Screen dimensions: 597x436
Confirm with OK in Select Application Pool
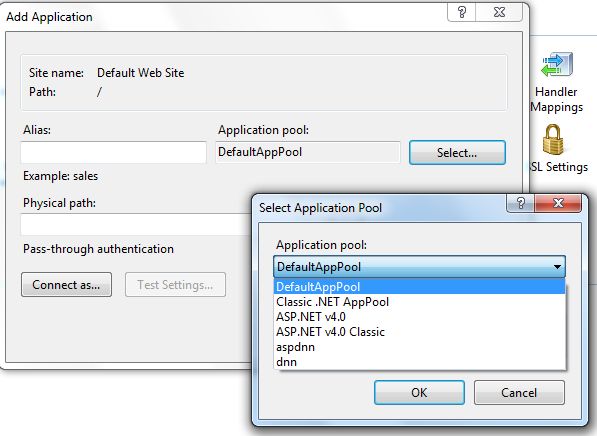tap(419, 392)
